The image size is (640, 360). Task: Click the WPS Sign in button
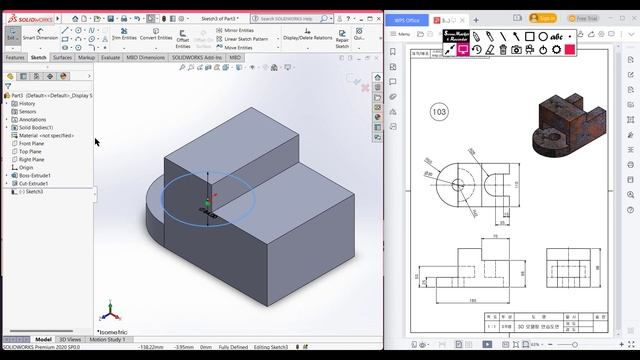click(542, 18)
